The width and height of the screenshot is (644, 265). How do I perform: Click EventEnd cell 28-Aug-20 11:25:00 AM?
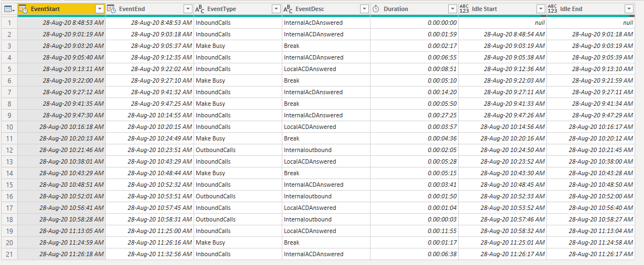pos(149,231)
